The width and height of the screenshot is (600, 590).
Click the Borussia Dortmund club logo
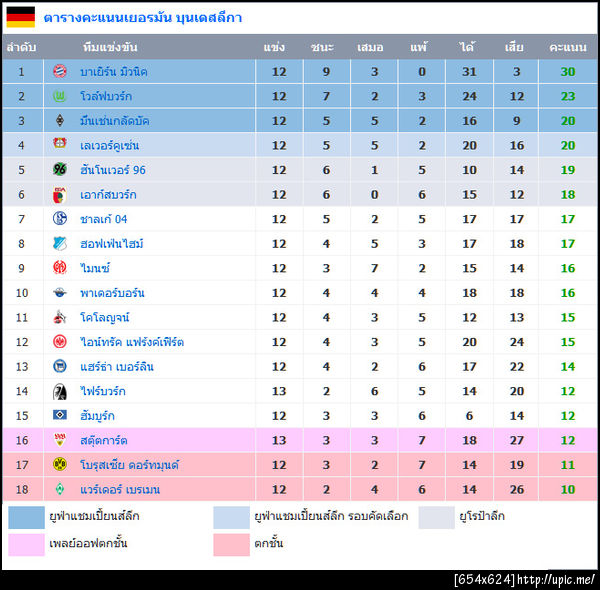60,465
